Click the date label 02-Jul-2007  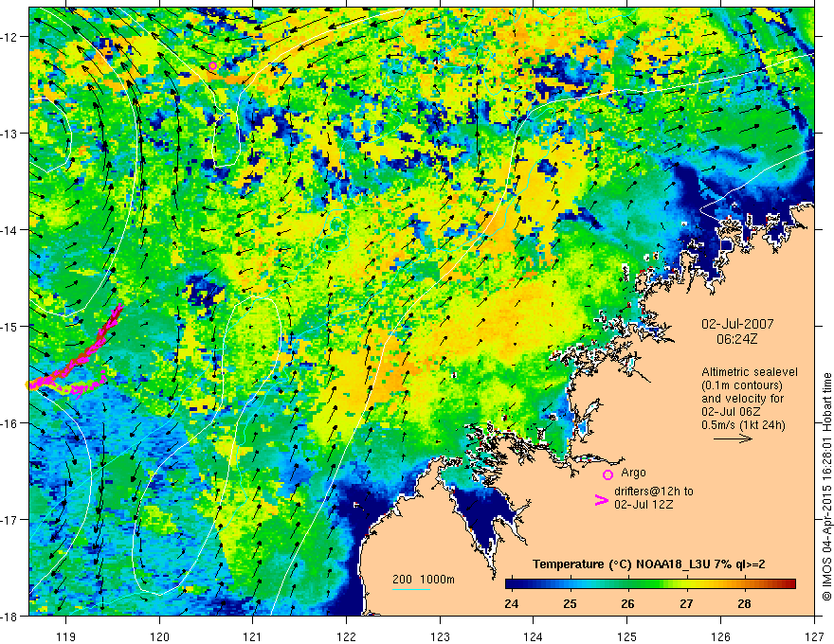737,324
